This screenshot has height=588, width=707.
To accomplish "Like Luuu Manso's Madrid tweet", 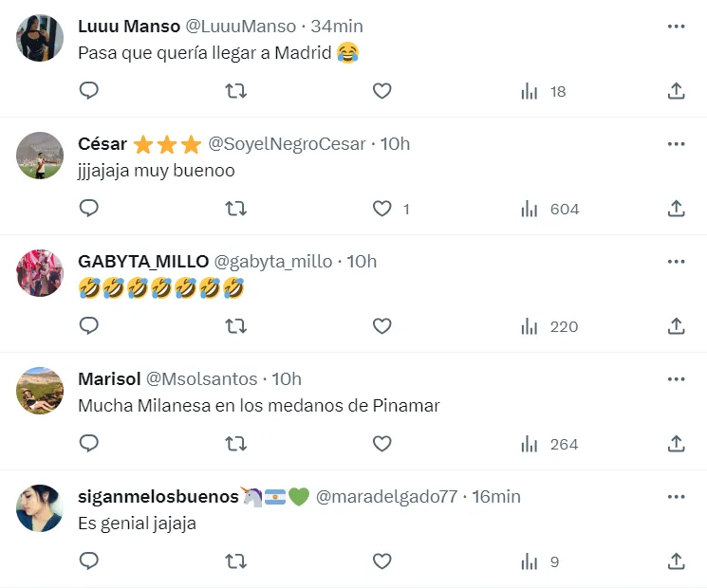I will coord(381,91).
